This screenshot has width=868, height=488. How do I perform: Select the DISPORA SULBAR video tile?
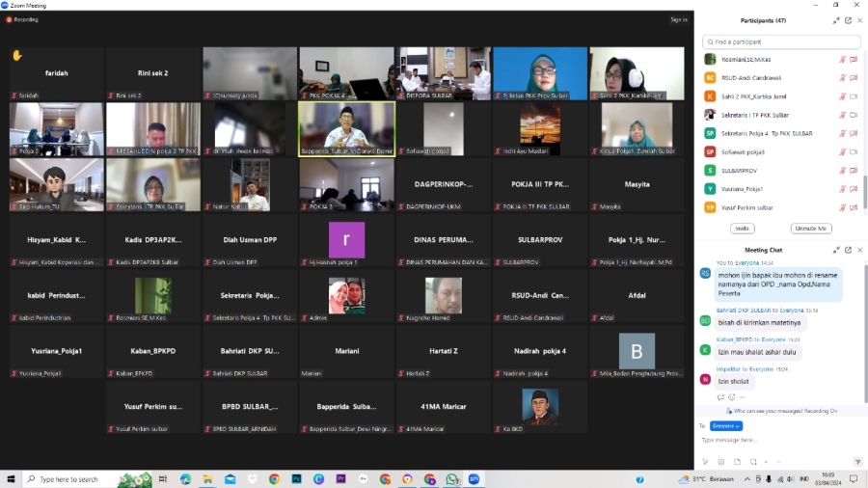click(444, 73)
